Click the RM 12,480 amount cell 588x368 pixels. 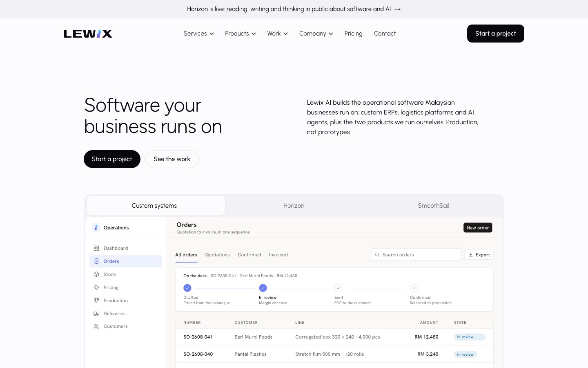click(426, 337)
